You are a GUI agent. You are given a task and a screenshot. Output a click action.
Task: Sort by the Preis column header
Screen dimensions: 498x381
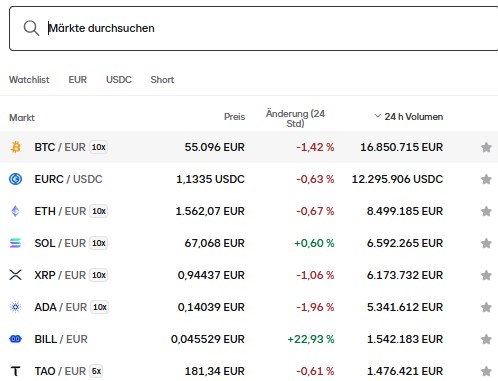[234, 117]
